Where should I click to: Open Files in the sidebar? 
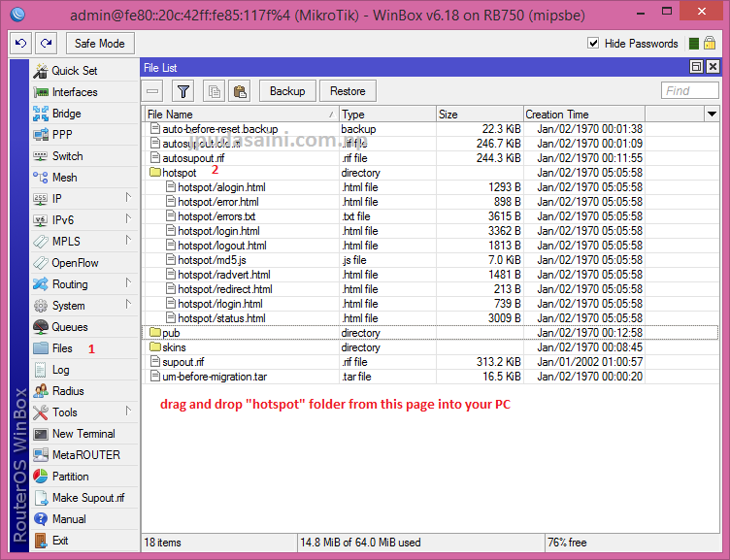click(84, 348)
